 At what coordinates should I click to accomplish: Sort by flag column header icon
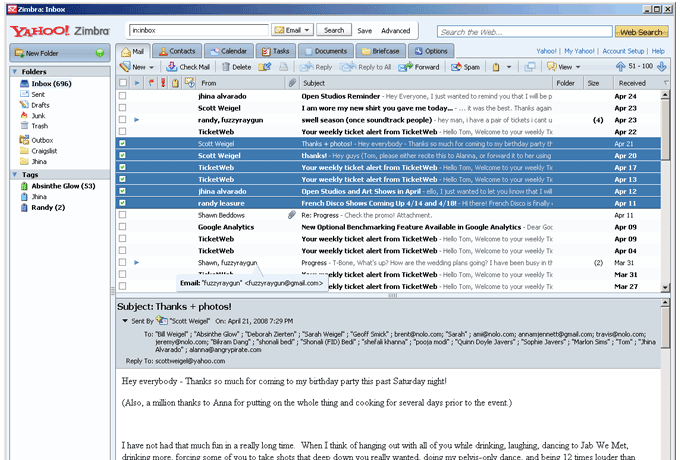pos(151,83)
